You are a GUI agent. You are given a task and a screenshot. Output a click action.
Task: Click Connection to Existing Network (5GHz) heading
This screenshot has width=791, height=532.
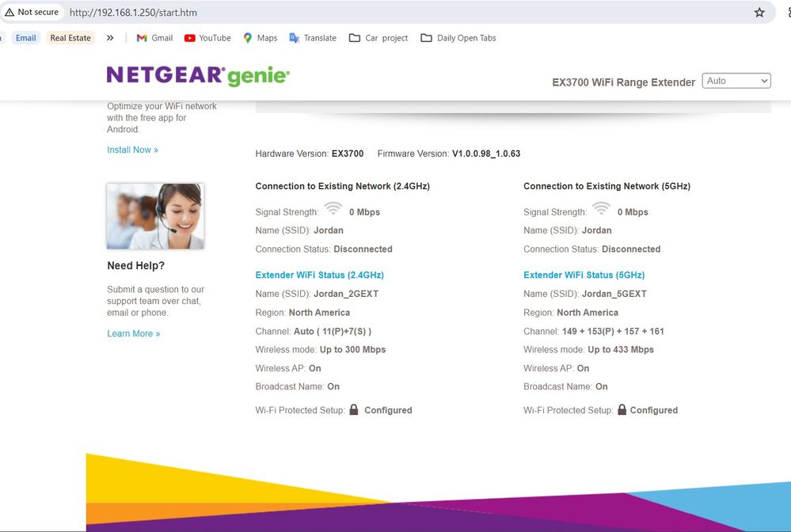click(607, 186)
